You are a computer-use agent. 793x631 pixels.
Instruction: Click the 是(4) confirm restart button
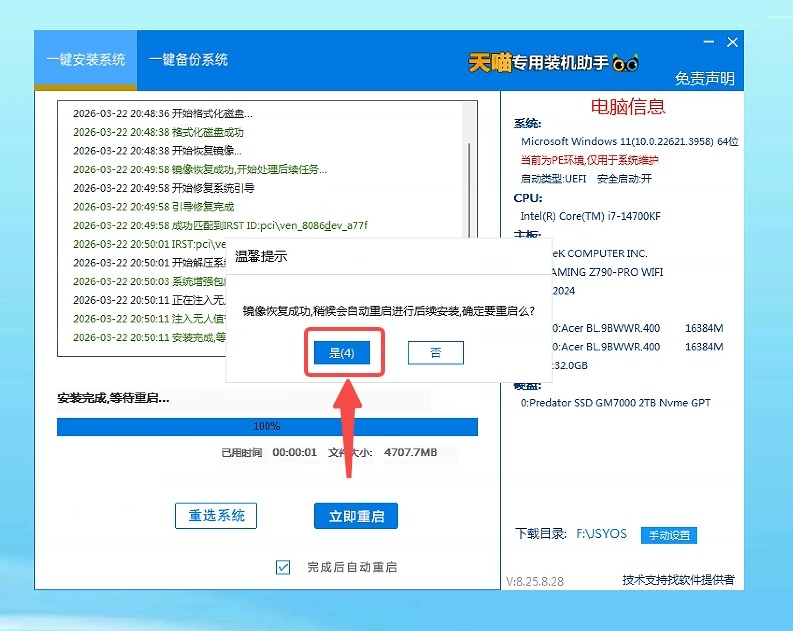[341, 353]
